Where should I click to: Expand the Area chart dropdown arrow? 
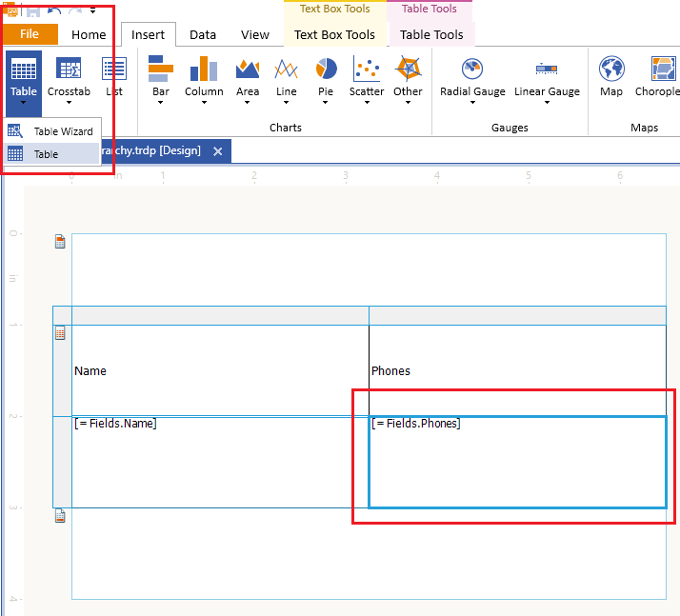pos(248,103)
